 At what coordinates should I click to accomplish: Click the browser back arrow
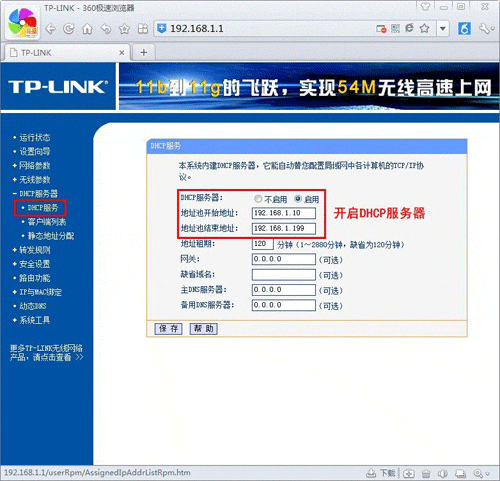coord(50,29)
